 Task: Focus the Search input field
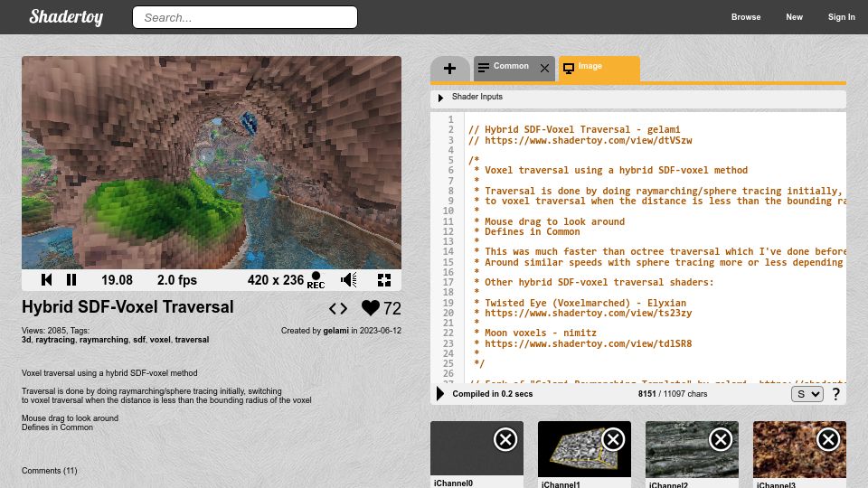pyautogui.click(x=245, y=17)
